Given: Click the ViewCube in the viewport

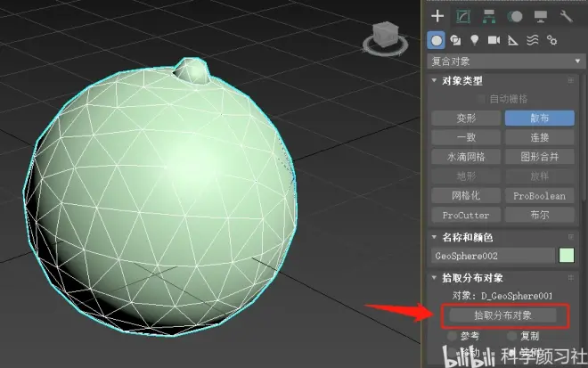Looking at the screenshot, I should coord(385,33).
